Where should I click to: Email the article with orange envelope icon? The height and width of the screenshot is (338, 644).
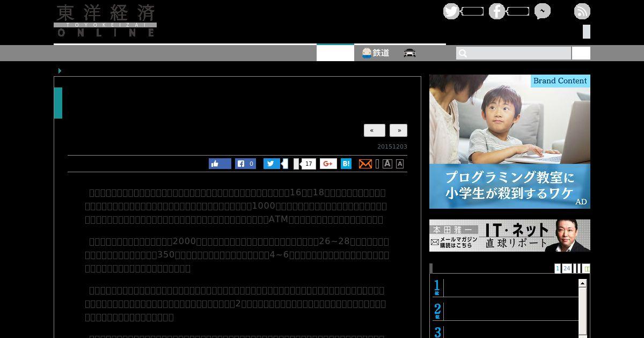coord(365,164)
